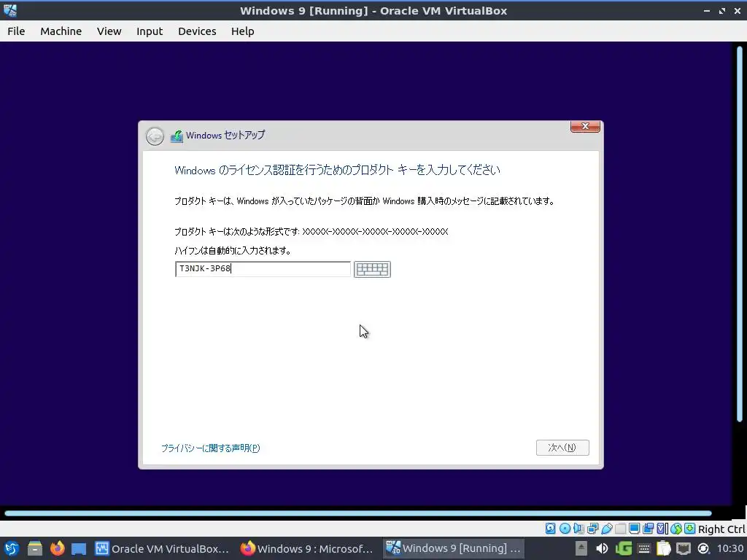Open the shared folders indicator in VirtualBox status bar
747x560 pixels.
[620, 529]
